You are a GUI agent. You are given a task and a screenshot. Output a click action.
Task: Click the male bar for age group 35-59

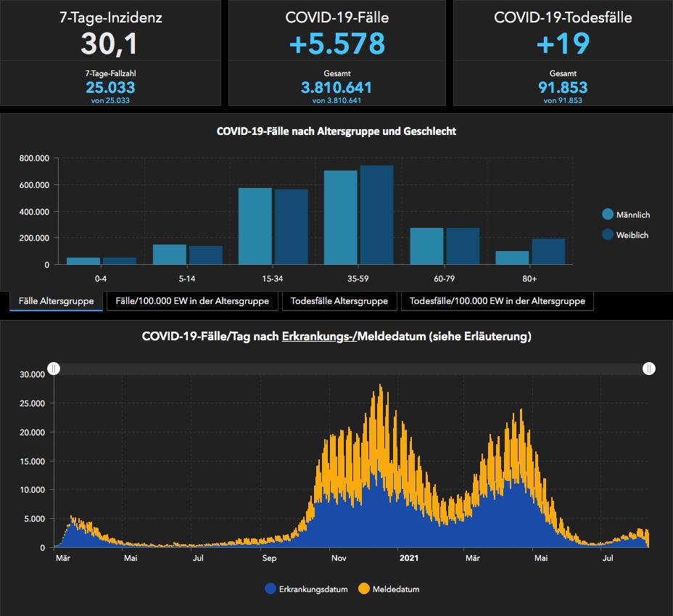[x=340, y=218]
